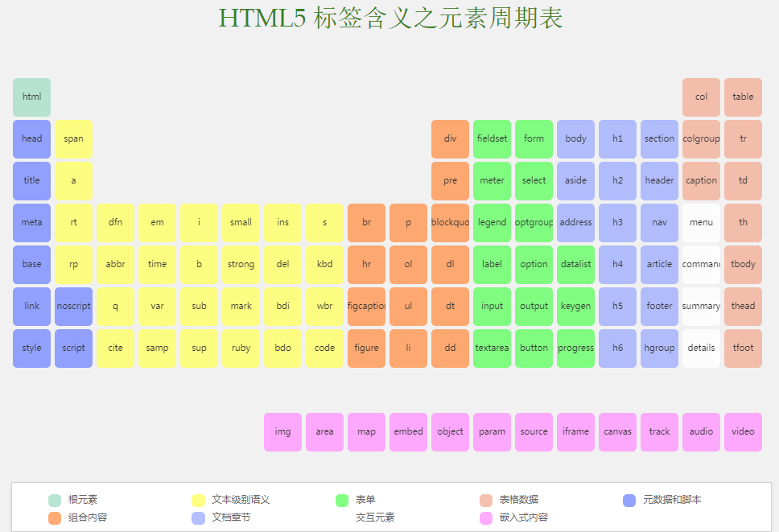779x532 pixels.
Task: Select the article element tile
Action: [x=659, y=264]
